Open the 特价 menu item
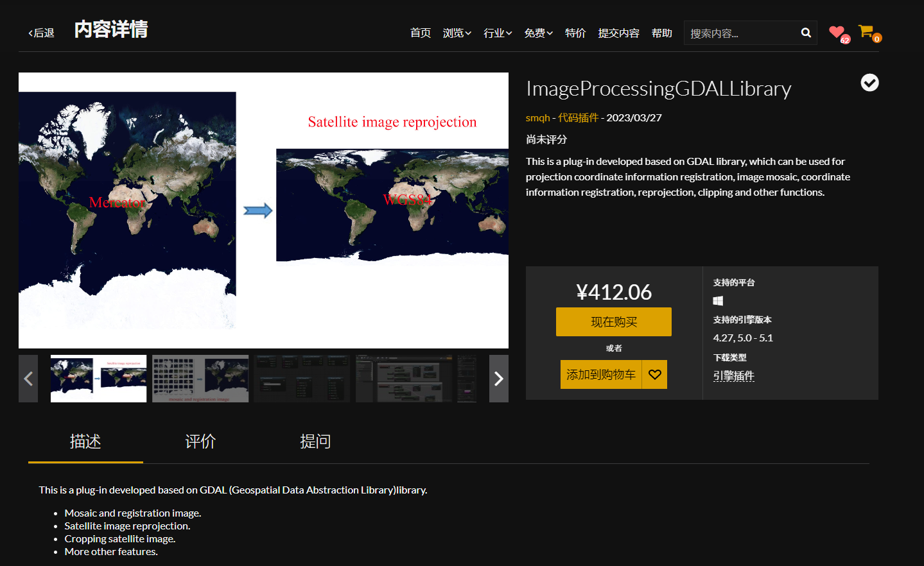 (575, 33)
